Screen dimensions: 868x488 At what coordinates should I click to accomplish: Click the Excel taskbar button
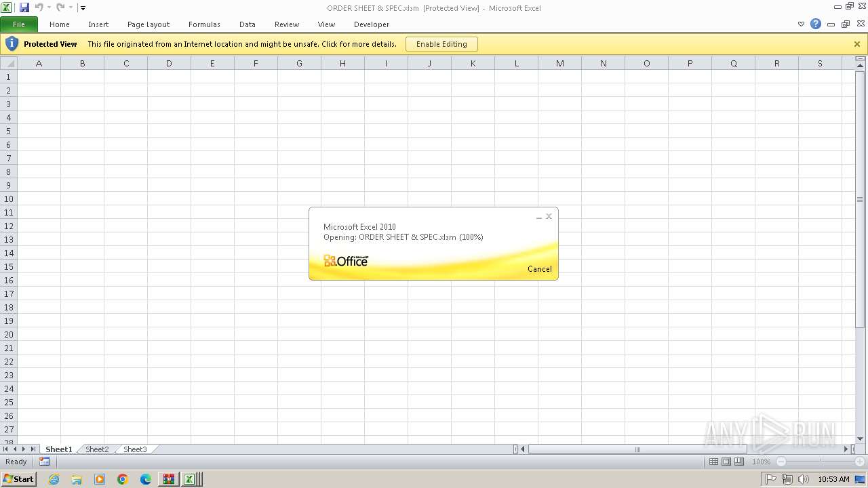[191, 479]
